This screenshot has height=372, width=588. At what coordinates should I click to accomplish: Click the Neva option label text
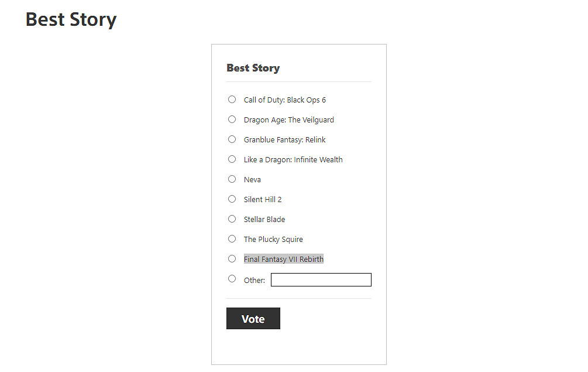coord(252,180)
